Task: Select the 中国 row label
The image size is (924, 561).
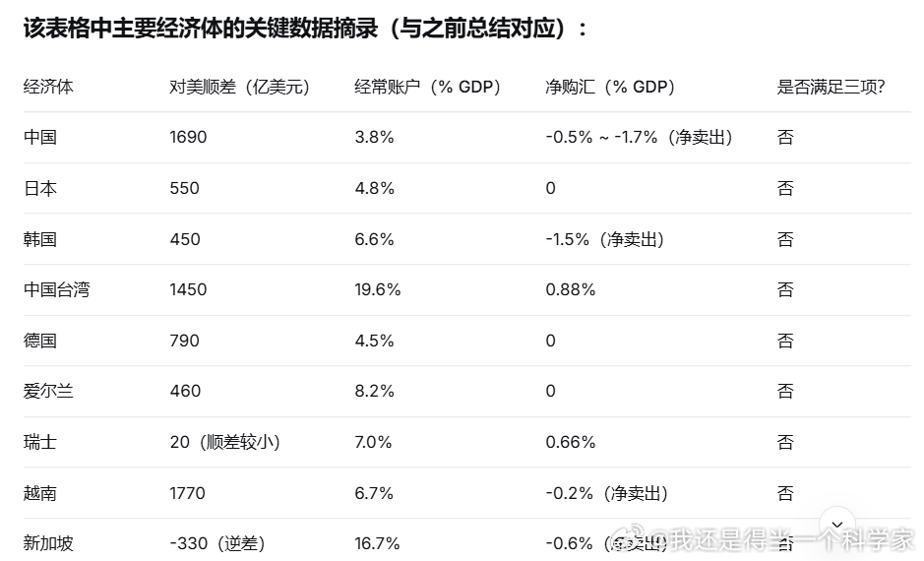Action: 40,137
